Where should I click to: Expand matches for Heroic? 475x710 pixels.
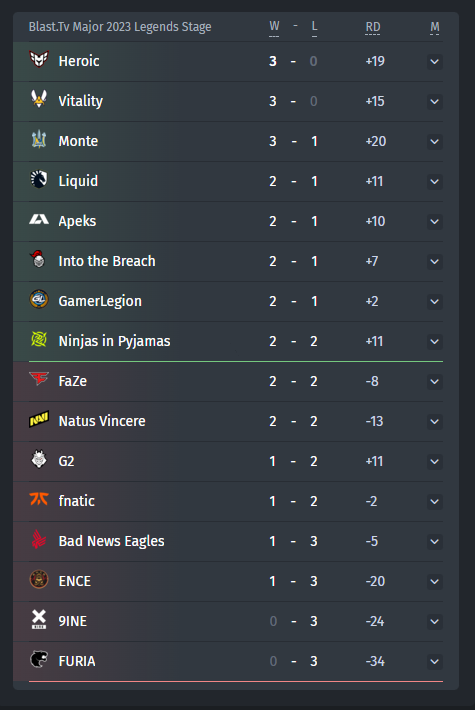[435, 62]
